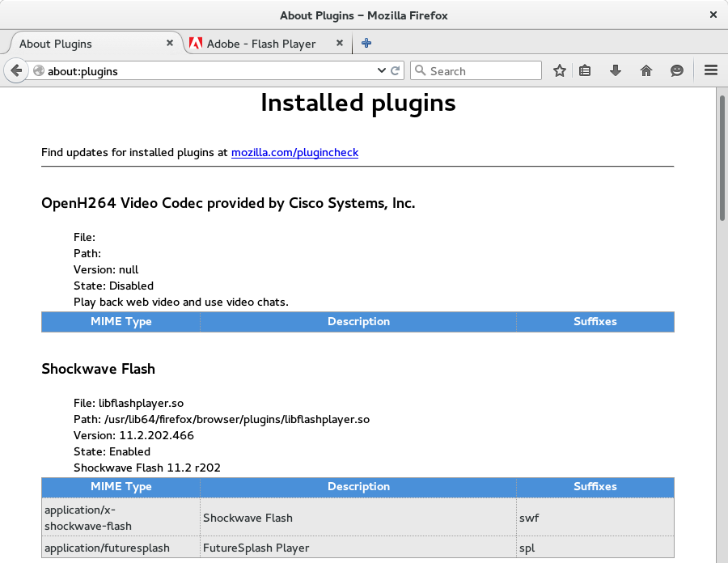Open the mozilla.com/plugincheck link
The width and height of the screenshot is (728, 563).
pos(294,152)
